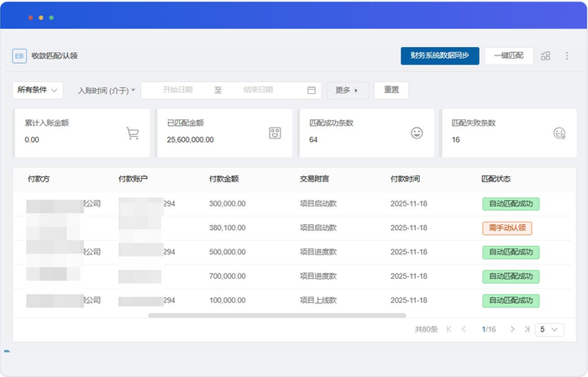Click the 开始日期 start date field
The image size is (588, 377).
pos(177,90)
